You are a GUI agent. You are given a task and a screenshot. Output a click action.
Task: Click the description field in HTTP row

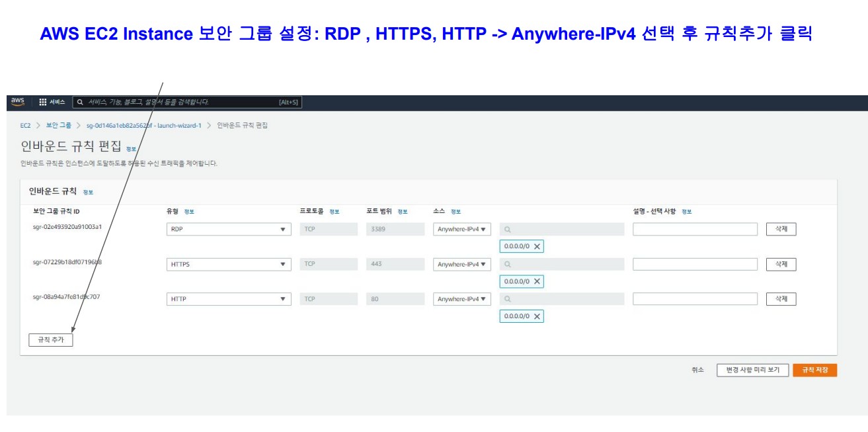tap(695, 299)
